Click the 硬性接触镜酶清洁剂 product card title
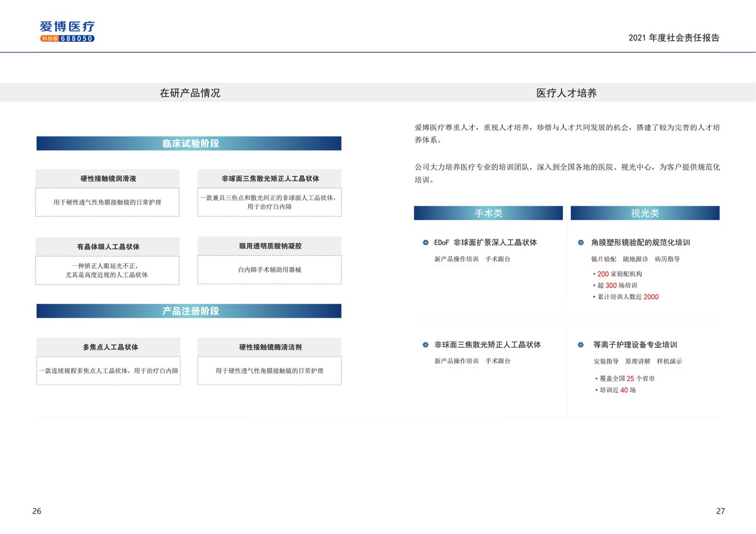Viewport: 756px width, 534px height. (x=270, y=347)
